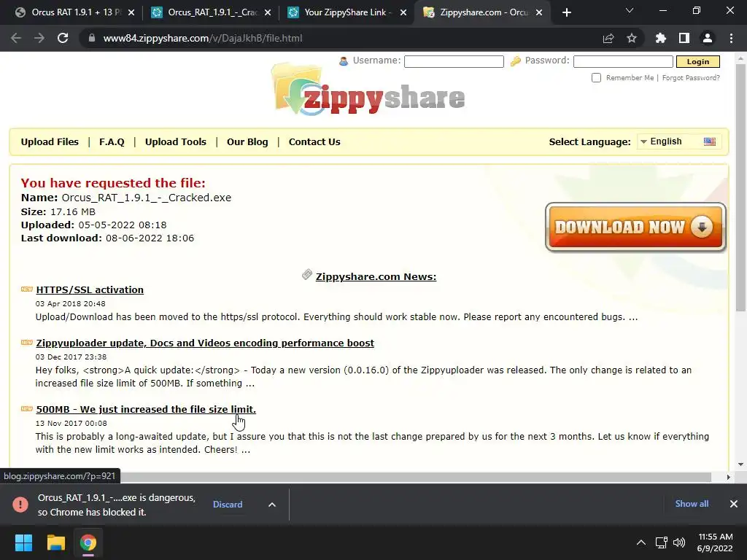The height and width of the screenshot is (560, 747).
Task: Open Zippyuploader update news link
Action: 205,343
